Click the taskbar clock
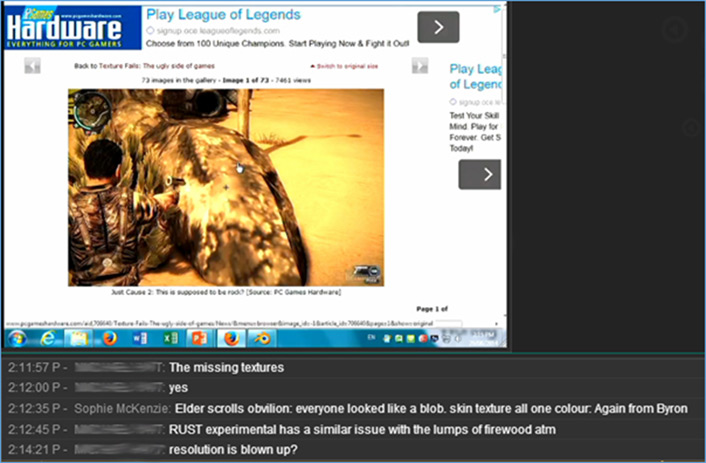 (x=482, y=338)
